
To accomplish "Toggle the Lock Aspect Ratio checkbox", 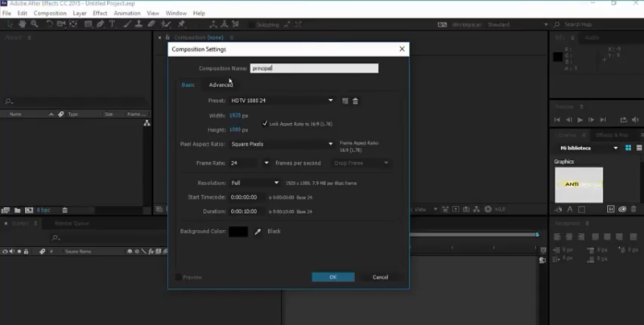I will click(265, 123).
